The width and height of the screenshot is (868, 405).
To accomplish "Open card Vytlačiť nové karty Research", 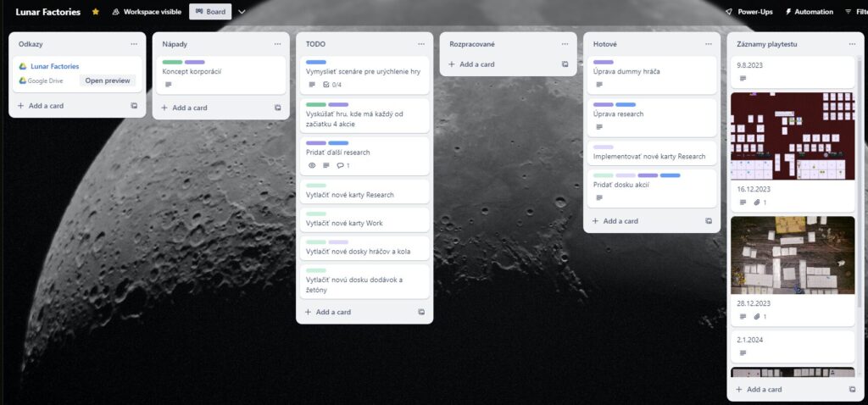I will point(364,191).
